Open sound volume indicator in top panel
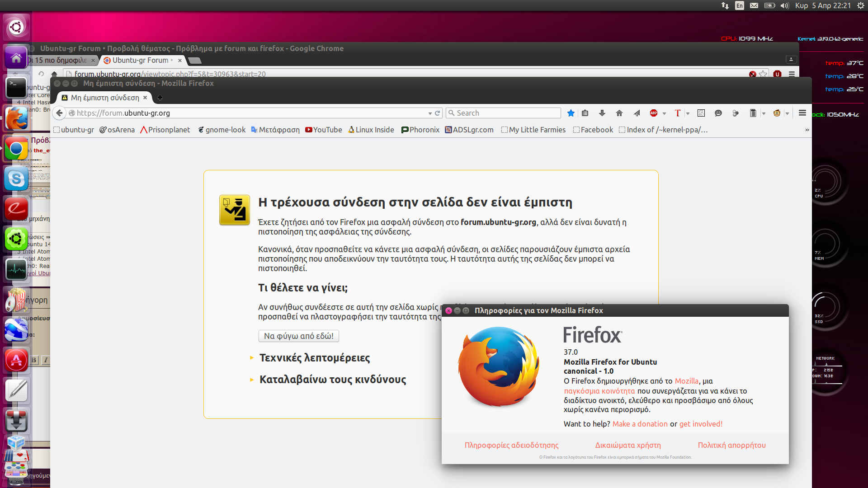 [x=784, y=5]
